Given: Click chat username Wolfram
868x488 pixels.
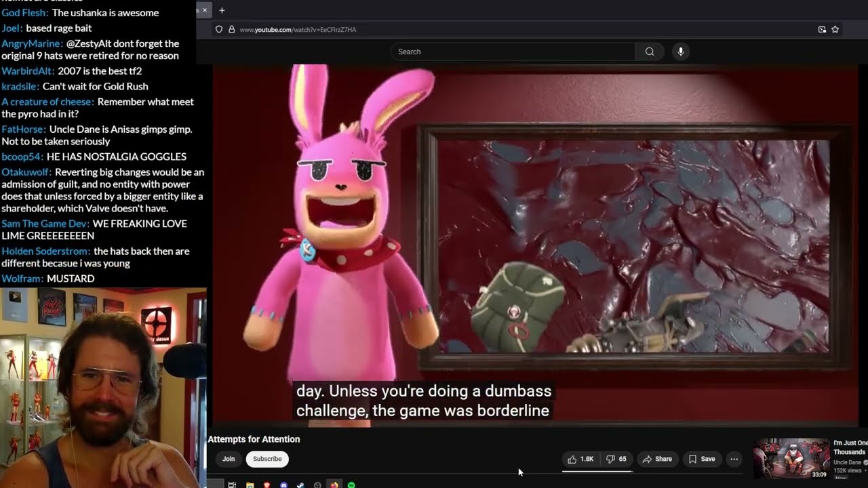Looking at the screenshot, I should [22, 279].
